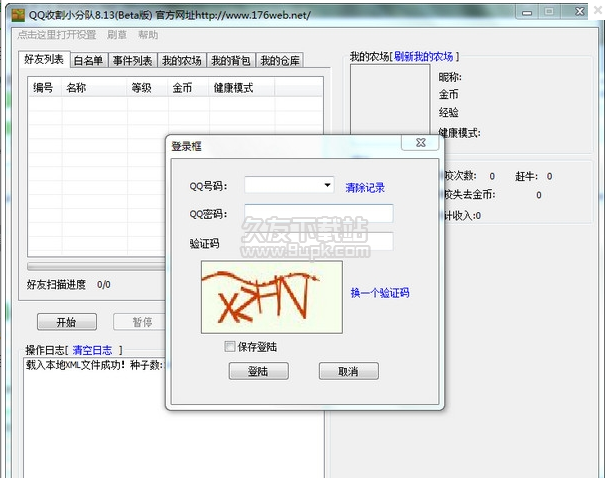Click the 昵称 label in farm panel

click(x=450, y=77)
